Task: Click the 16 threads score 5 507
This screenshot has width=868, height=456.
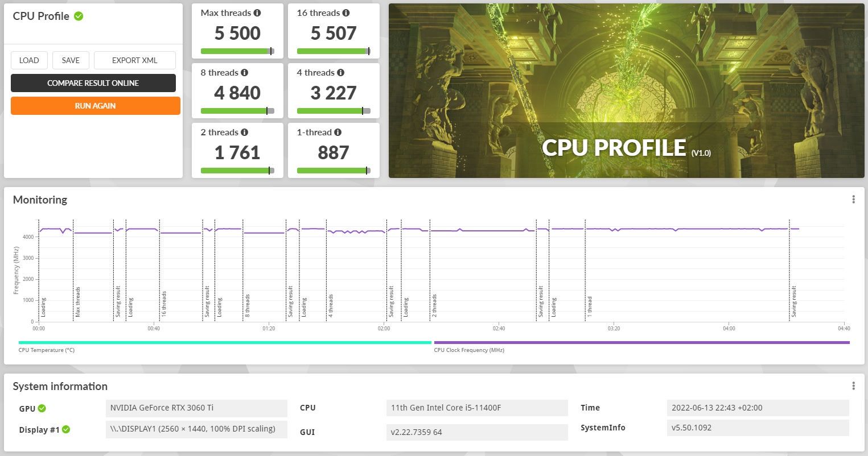Action: coord(334,33)
